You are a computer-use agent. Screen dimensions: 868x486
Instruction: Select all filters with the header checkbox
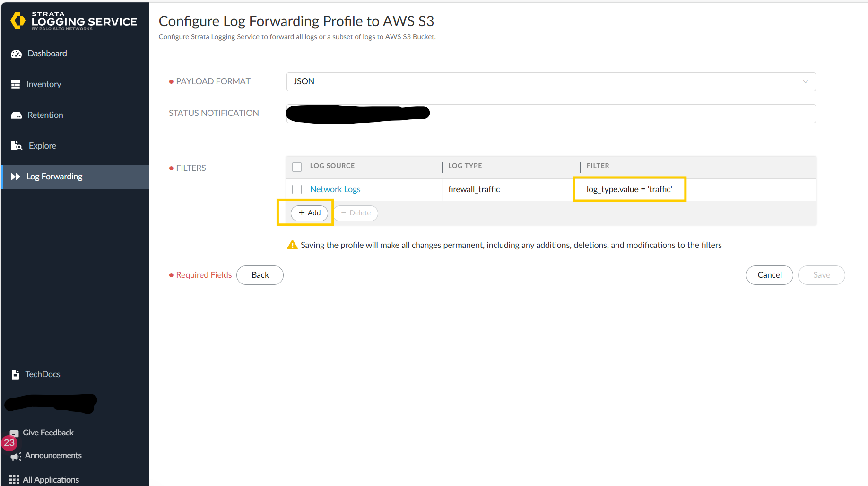[297, 167]
